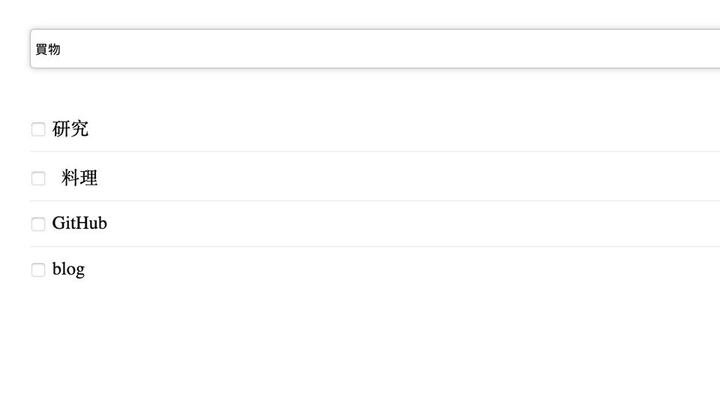Click the 研究 todo label

[x=70, y=129]
